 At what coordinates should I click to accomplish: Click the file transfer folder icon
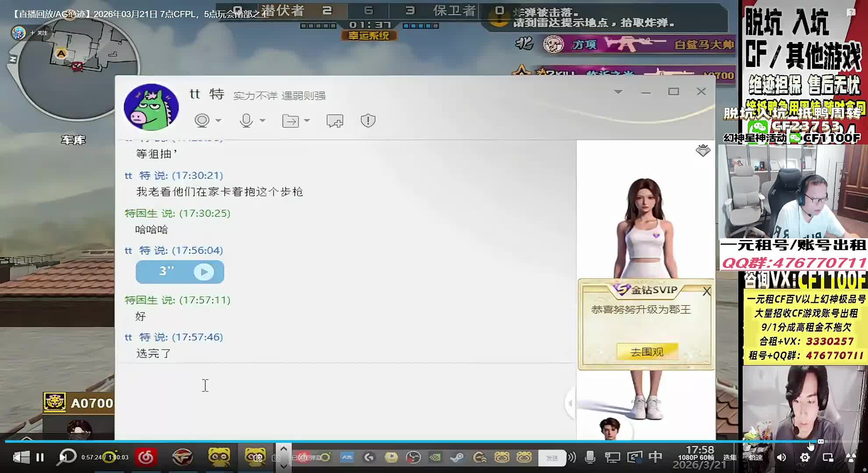coord(290,120)
